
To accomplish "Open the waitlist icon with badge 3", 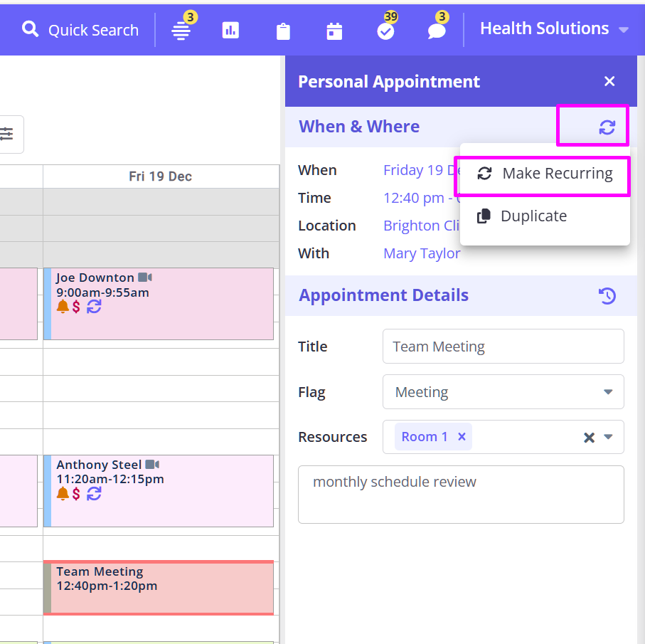I will 181,31.
